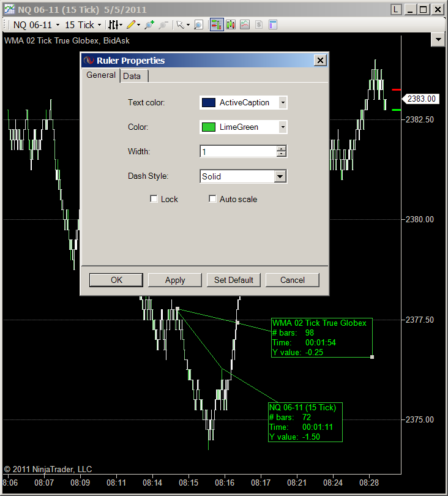Click the 2380.00 price axis label

(420, 219)
